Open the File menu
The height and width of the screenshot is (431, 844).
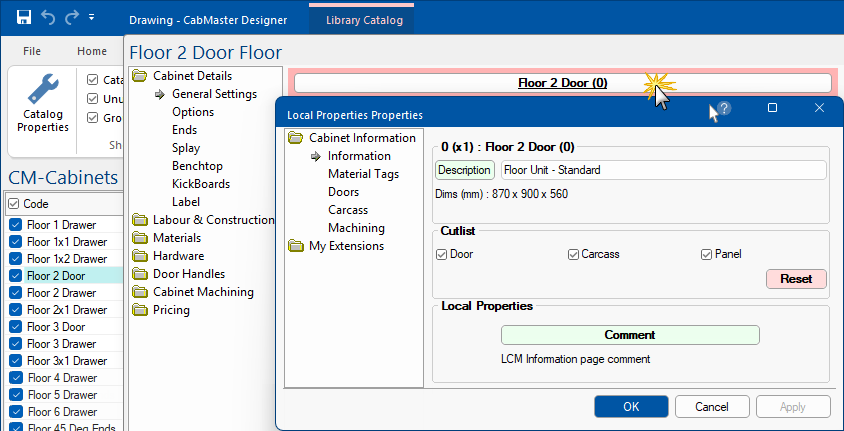tap(32, 51)
